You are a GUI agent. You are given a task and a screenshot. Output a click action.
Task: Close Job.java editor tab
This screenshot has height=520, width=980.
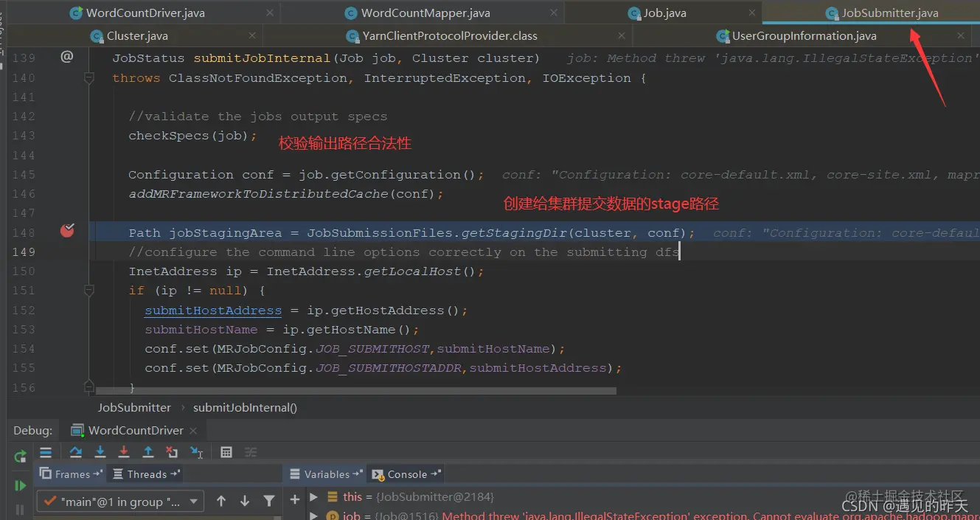(x=751, y=13)
